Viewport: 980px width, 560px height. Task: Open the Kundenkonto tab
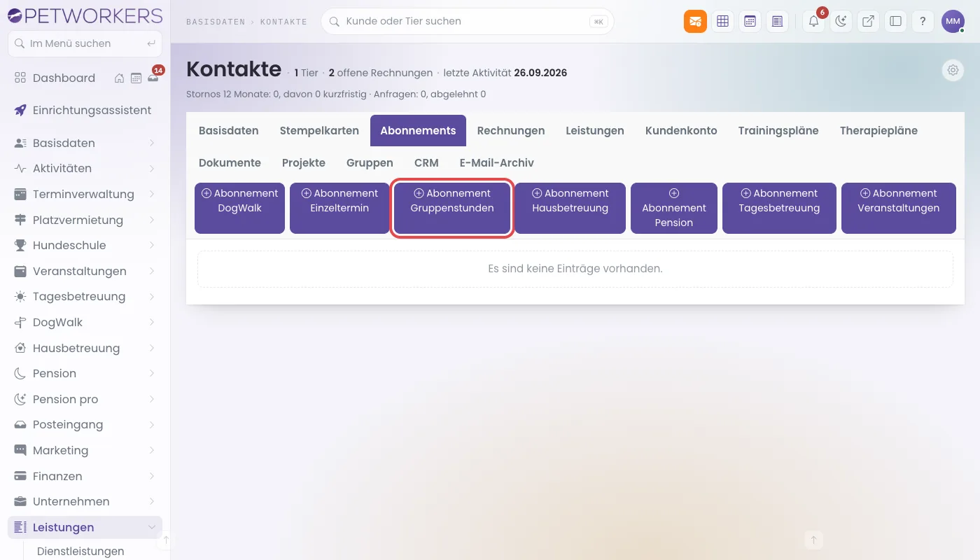click(x=681, y=130)
